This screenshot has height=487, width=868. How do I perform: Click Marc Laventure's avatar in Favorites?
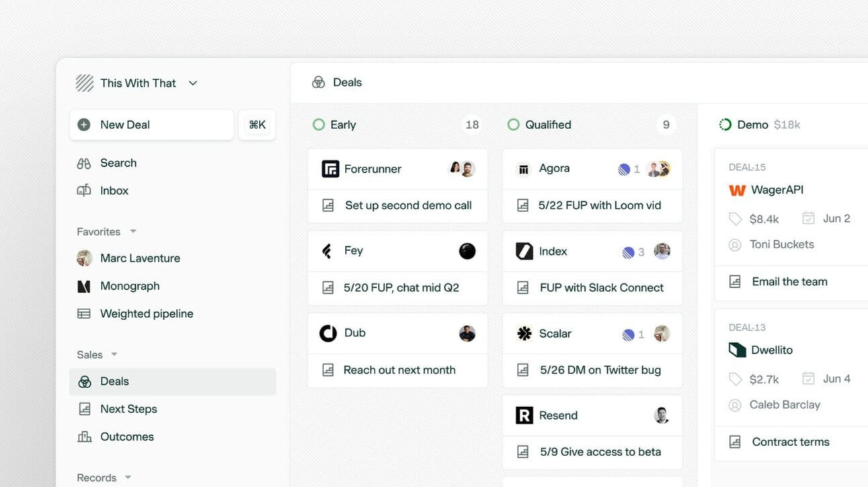click(84, 258)
